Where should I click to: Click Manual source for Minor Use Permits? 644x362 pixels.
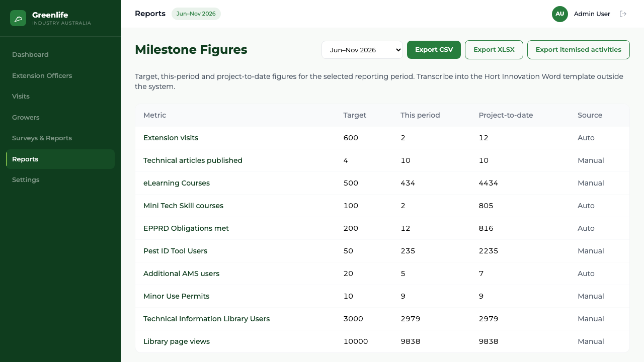(591, 296)
